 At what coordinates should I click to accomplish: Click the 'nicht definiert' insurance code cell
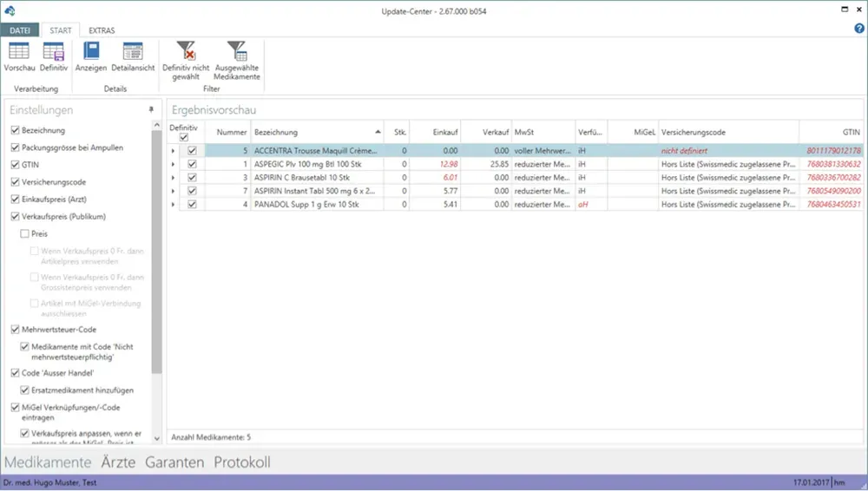(728, 151)
